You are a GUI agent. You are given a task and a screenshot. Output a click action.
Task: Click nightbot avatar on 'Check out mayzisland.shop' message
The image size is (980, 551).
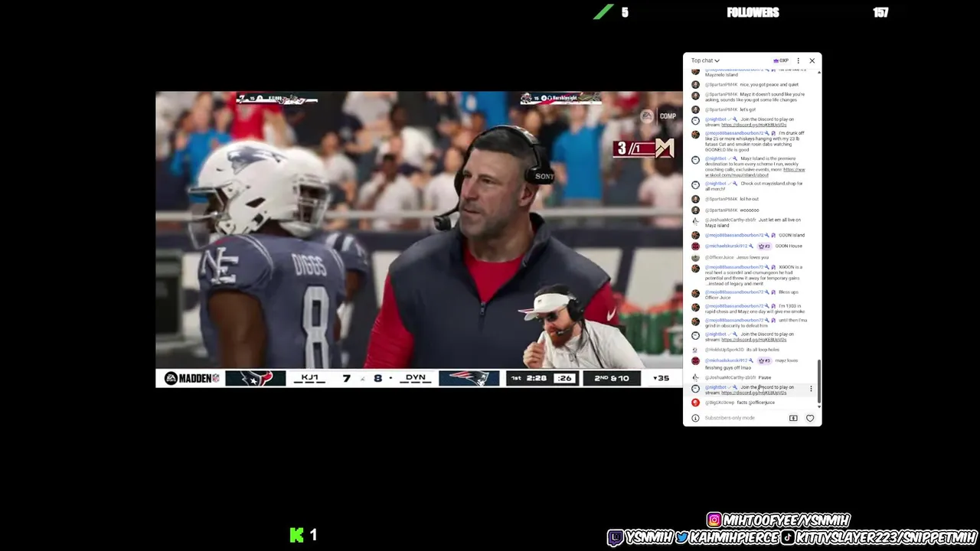695,184
